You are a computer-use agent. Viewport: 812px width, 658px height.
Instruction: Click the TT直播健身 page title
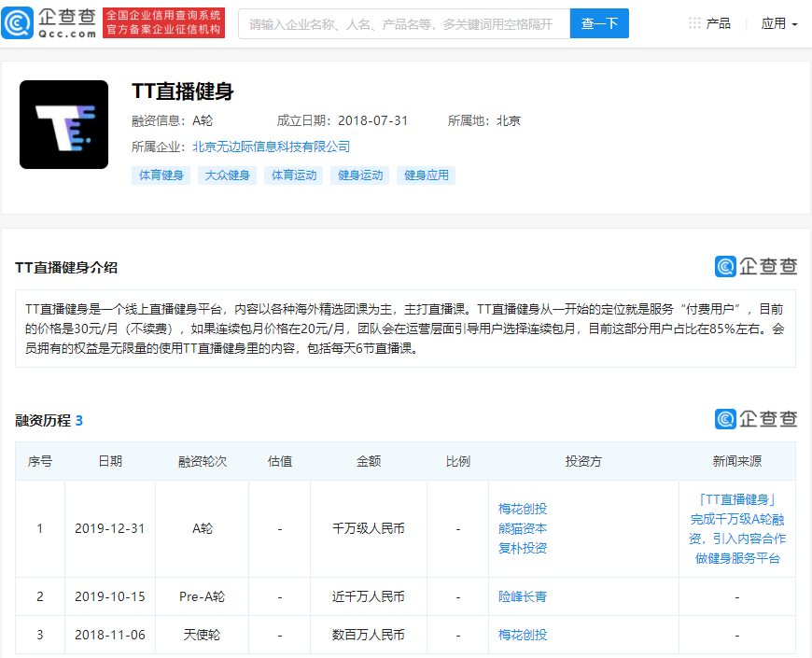183,91
